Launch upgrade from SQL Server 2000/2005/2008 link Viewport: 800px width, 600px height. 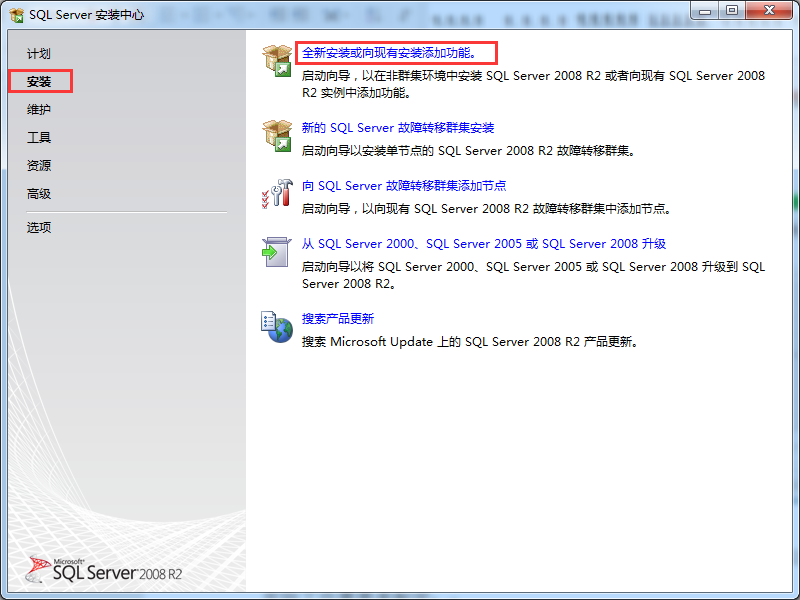(484, 244)
